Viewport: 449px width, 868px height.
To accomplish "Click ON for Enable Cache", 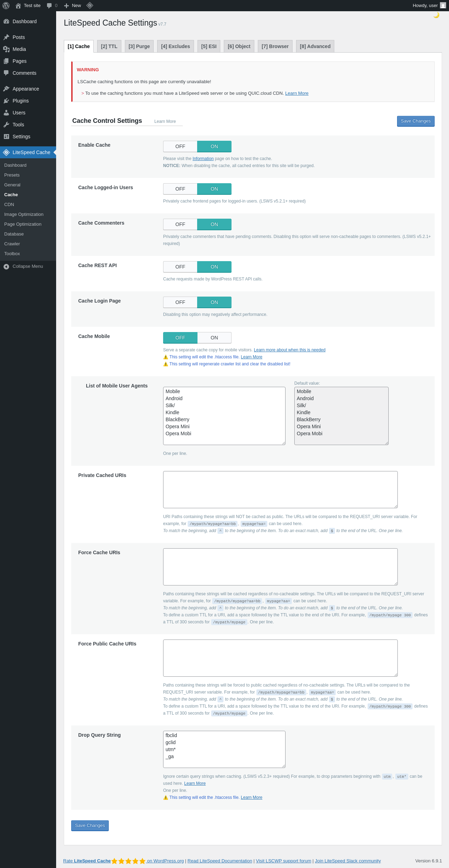I will click(214, 146).
